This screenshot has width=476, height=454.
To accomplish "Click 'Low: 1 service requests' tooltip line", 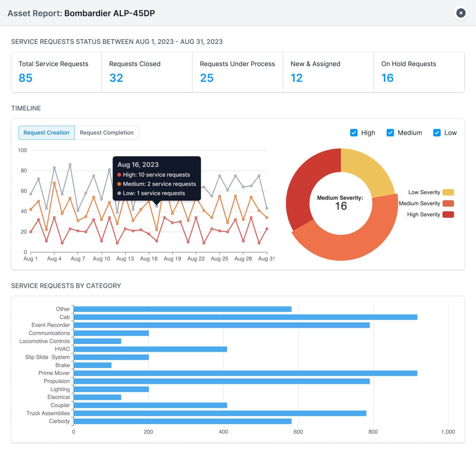I will coord(154,193).
